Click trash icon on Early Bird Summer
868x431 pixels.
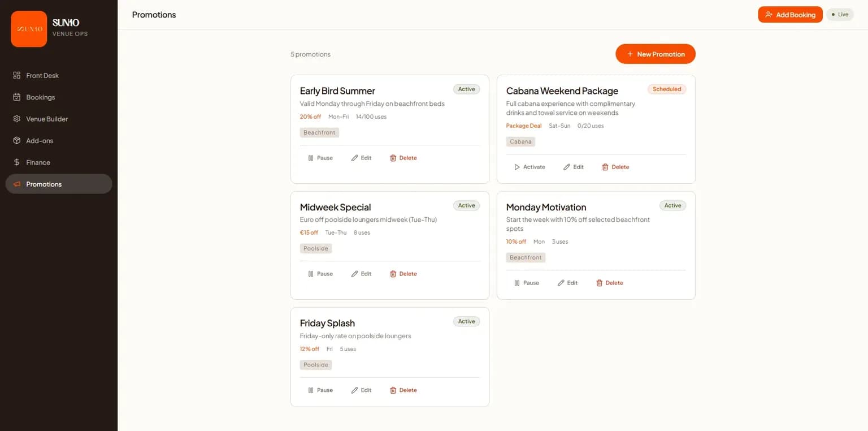[393, 158]
